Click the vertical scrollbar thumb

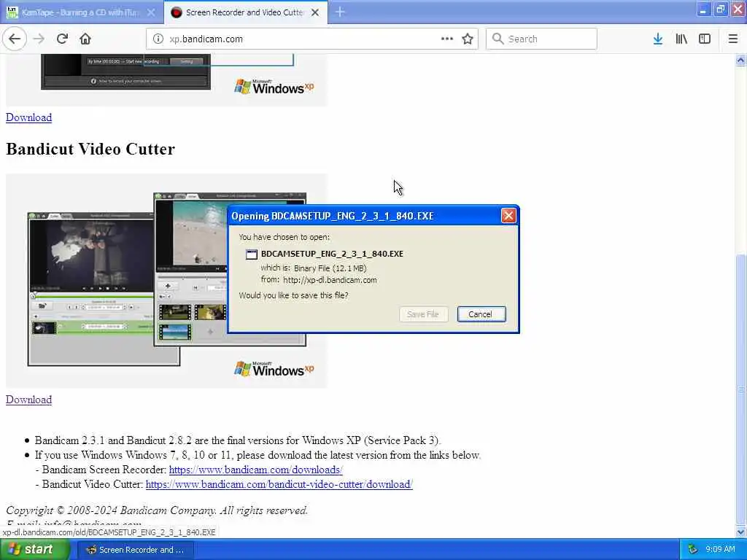[x=740, y=388]
